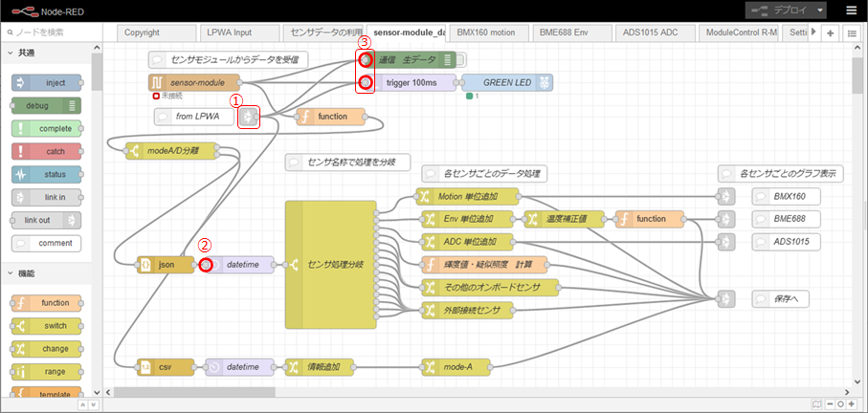The height and width of the screenshot is (413, 868).
Task: Click the link-in node beside from LPWA
Action: click(x=249, y=117)
